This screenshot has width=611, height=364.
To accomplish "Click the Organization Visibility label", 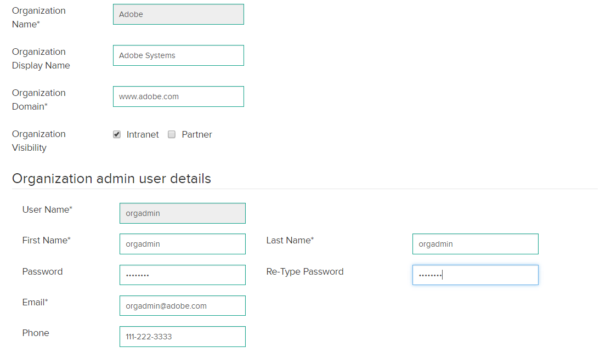I will pyautogui.click(x=38, y=141).
